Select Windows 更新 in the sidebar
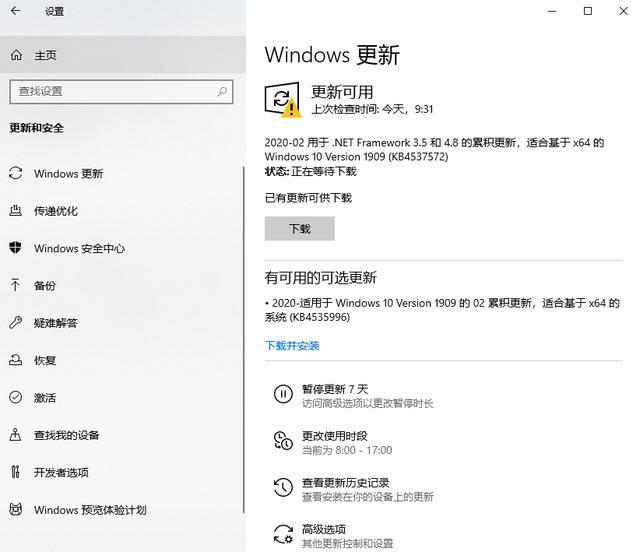 [x=122, y=174]
